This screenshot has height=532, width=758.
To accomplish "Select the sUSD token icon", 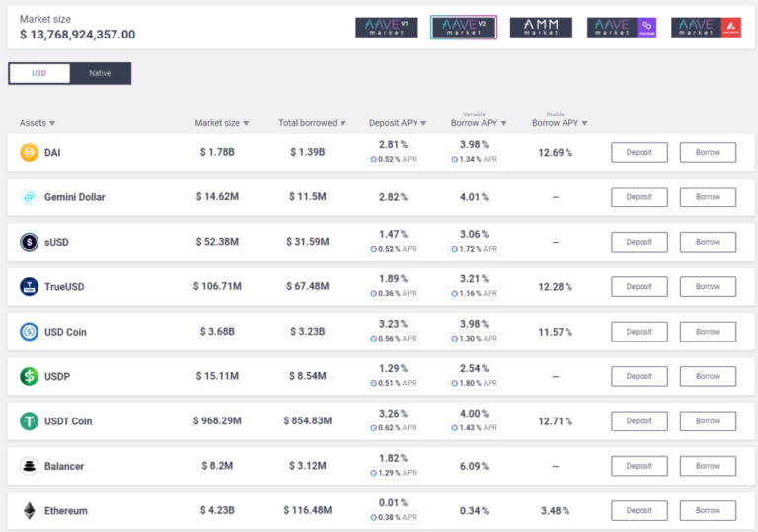I will click(x=30, y=242).
